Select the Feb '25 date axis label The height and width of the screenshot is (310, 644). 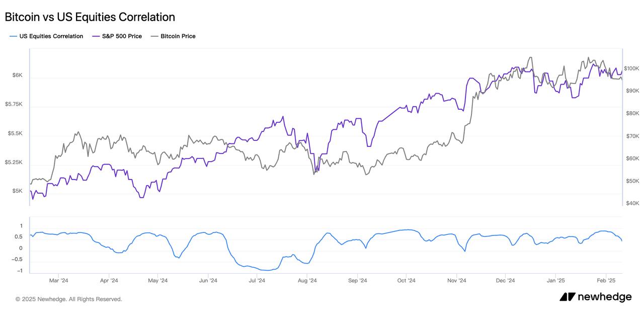tap(606, 281)
